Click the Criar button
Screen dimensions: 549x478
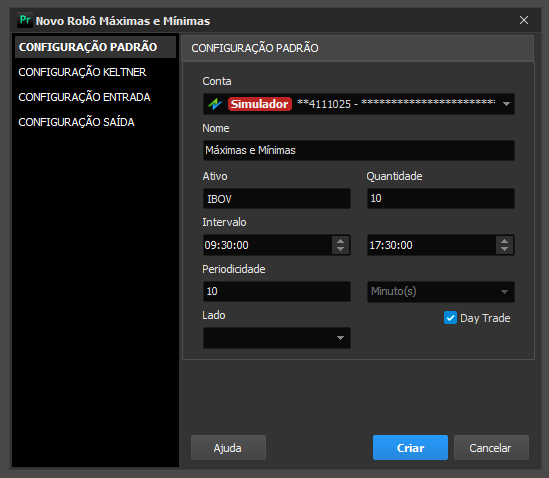click(410, 448)
